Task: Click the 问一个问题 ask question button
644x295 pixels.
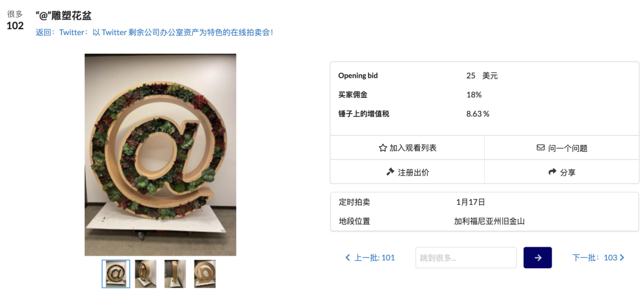Action: pyautogui.click(x=562, y=147)
